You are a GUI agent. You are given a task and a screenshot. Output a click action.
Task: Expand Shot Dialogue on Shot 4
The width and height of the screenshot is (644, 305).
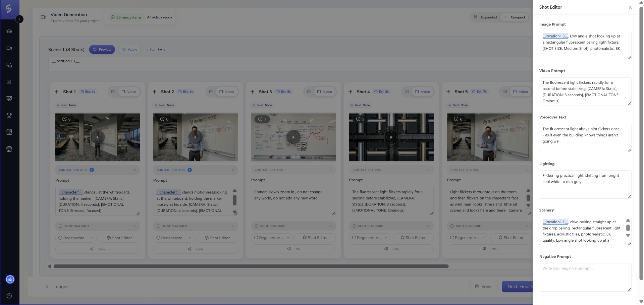click(x=391, y=226)
